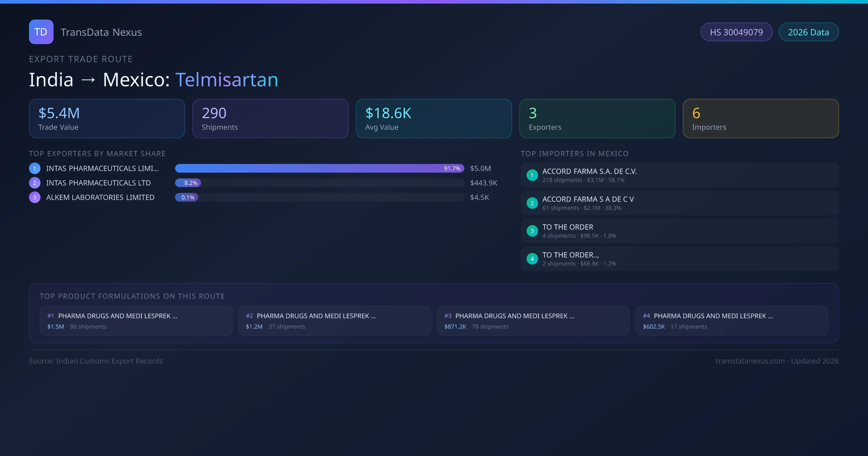Click the HS 30049079 pill
Image resolution: width=868 pixels, height=456 pixels.
736,32
